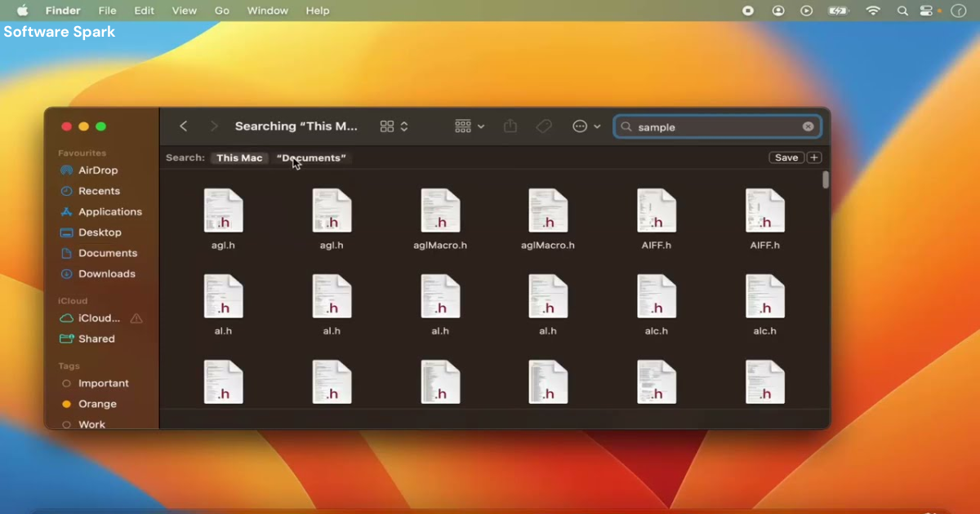Click the user account icon in menu bar
The height and width of the screenshot is (514, 980).
(778, 11)
